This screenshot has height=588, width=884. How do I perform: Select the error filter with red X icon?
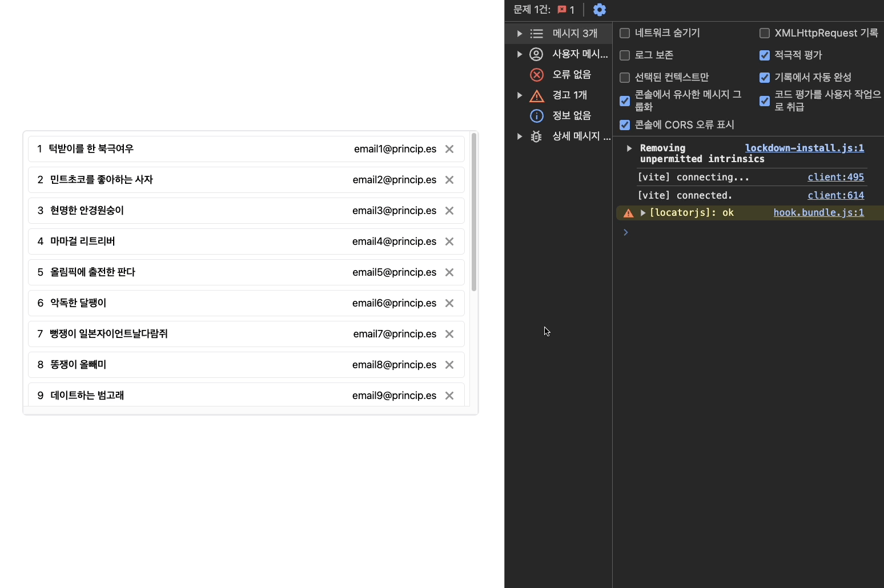tap(537, 75)
